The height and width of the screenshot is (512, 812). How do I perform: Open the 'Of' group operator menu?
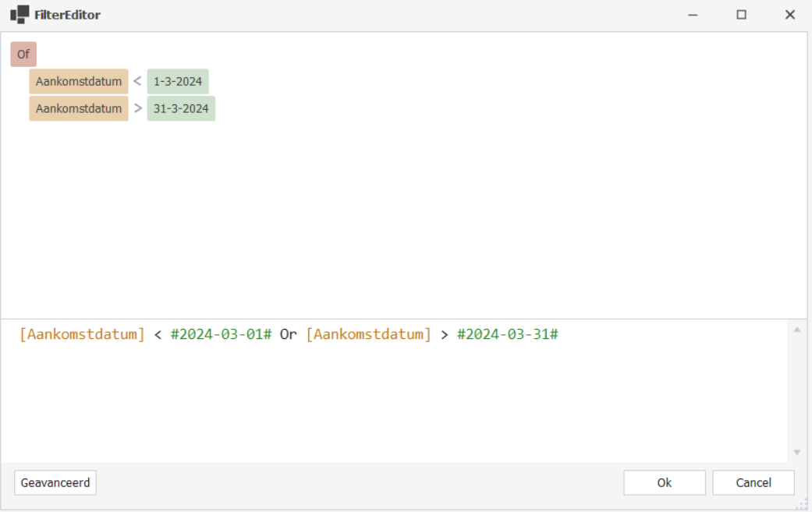pyautogui.click(x=23, y=55)
